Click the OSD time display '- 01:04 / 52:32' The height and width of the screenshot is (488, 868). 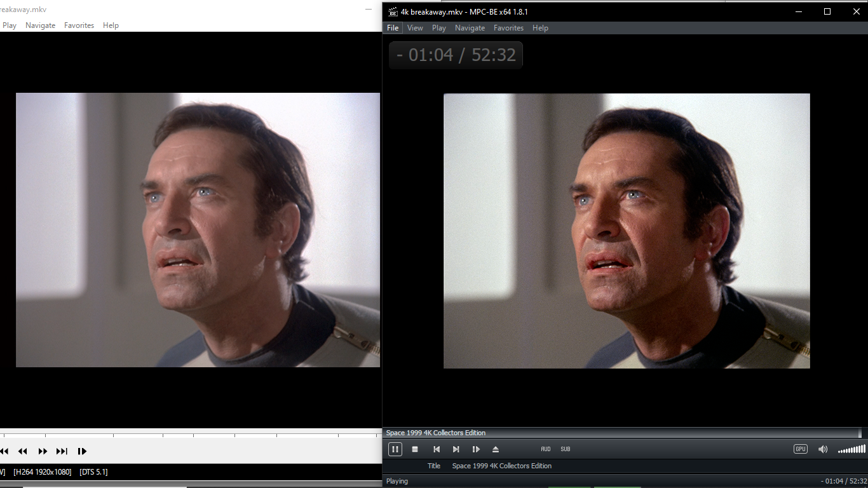[x=456, y=55]
